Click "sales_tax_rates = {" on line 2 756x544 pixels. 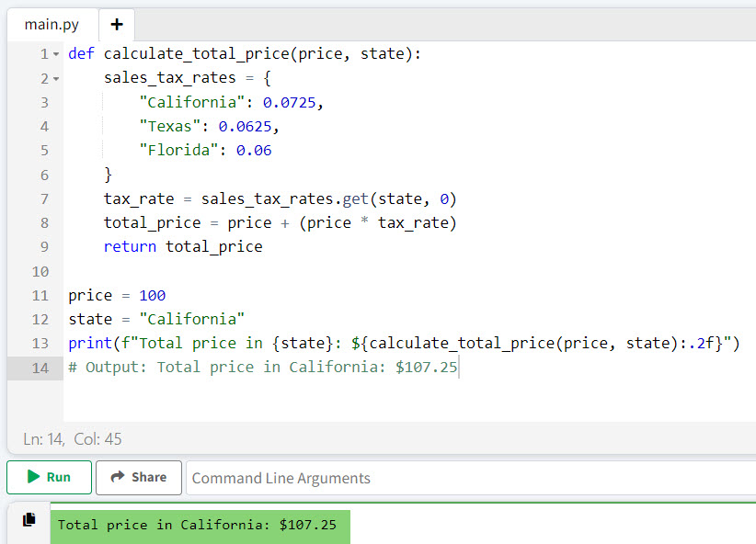point(188,78)
